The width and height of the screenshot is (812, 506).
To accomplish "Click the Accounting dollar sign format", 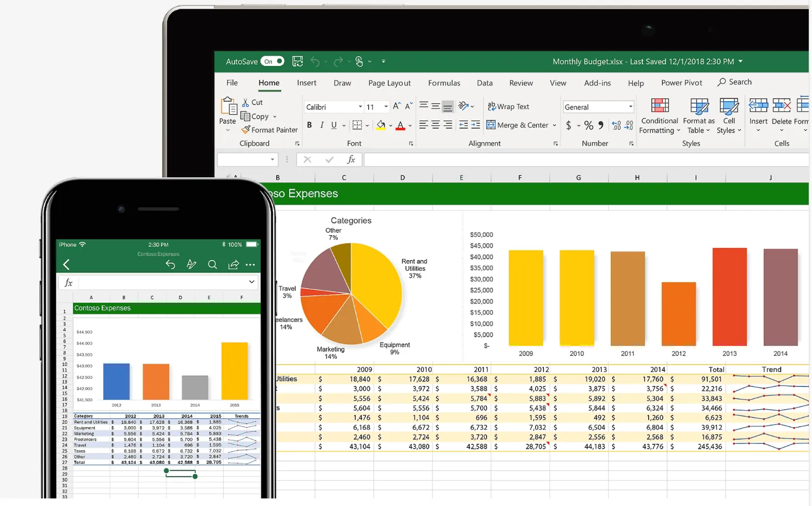I will click(x=568, y=125).
